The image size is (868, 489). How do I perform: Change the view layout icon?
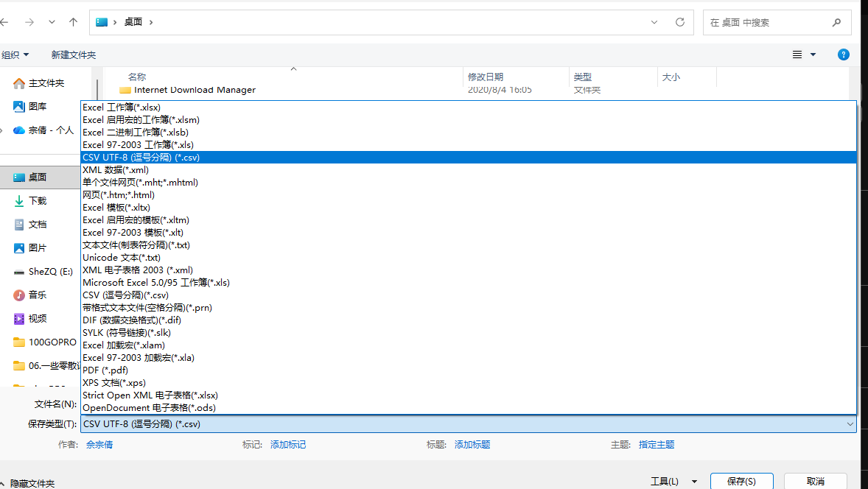pyautogui.click(x=797, y=54)
